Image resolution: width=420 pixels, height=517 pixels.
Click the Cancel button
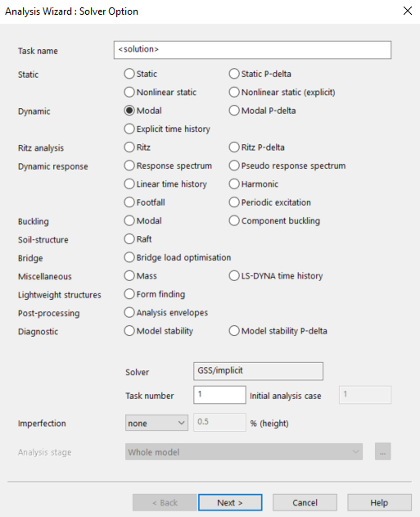click(x=305, y=502)
